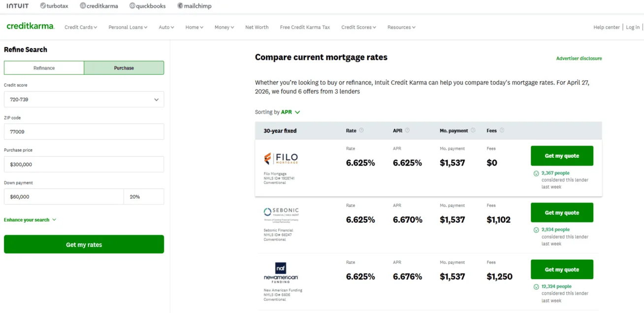Click Compare current mortgage rates heading

(321, 58)
